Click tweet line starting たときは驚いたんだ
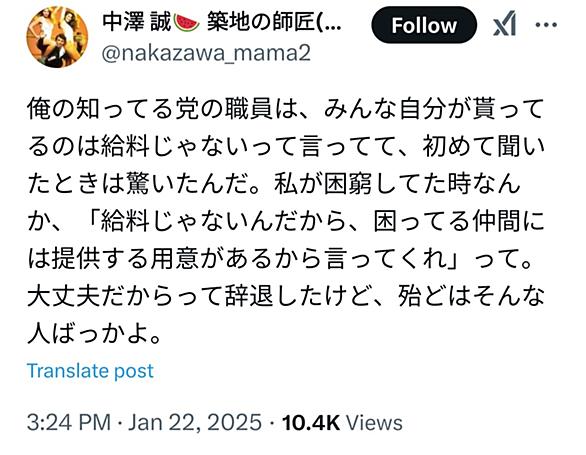The height and width of the screenshot is (455, 586). 274,184
